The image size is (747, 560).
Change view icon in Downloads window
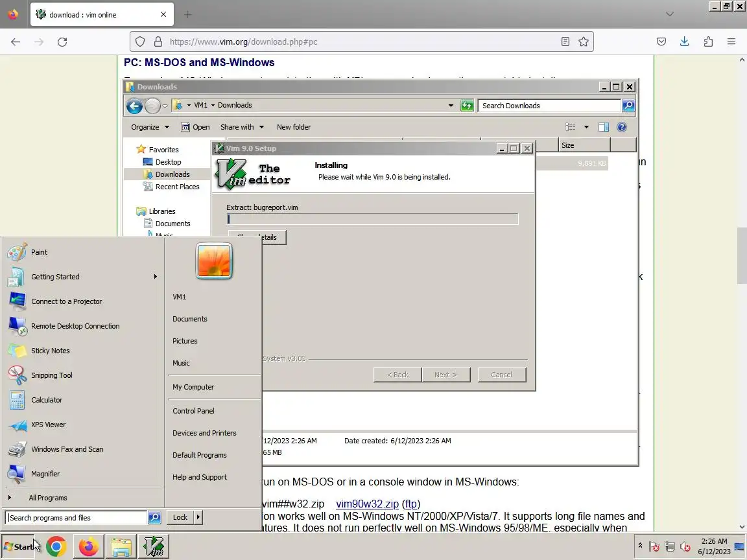570,127
